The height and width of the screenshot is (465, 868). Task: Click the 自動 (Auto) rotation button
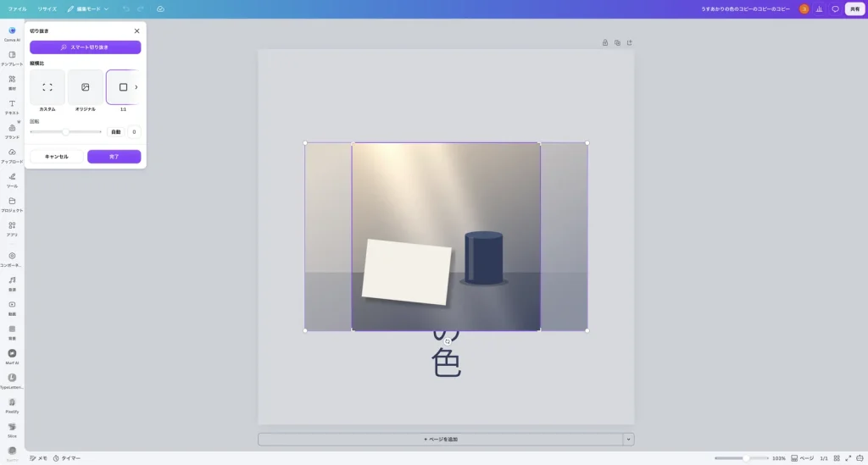115,131
